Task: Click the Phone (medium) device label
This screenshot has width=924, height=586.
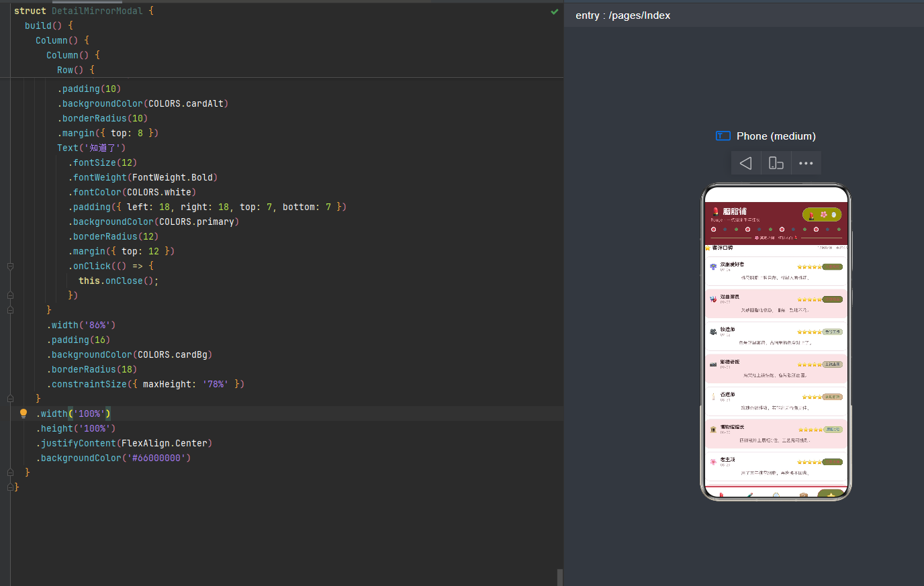Action: [x=776, y=136]
